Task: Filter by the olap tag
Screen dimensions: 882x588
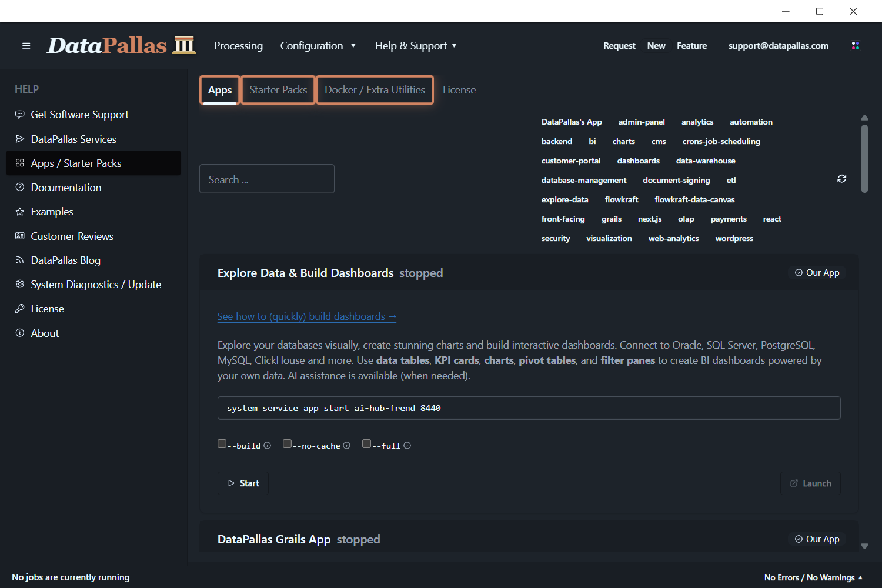Action: point(686,219)
